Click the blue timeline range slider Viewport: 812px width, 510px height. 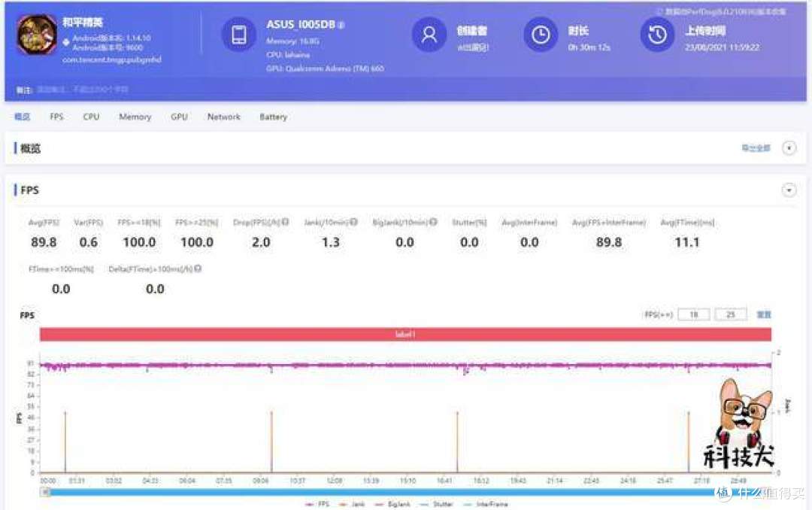tap(405, 492)
